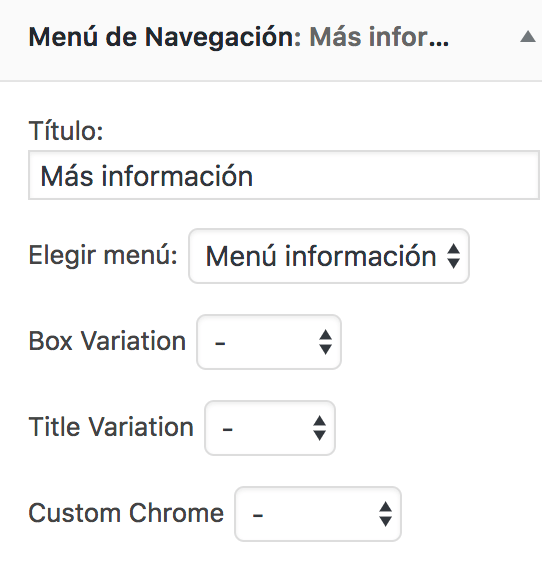Click the Title Variation label
Viewport: 542px width, 576px height.
(111, 427)
